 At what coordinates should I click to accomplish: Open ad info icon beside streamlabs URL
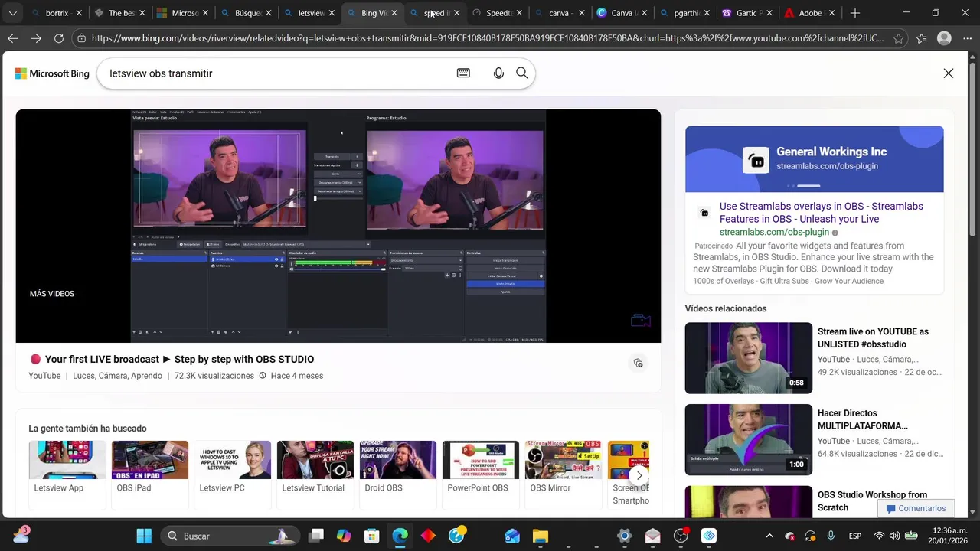point(835,233)
